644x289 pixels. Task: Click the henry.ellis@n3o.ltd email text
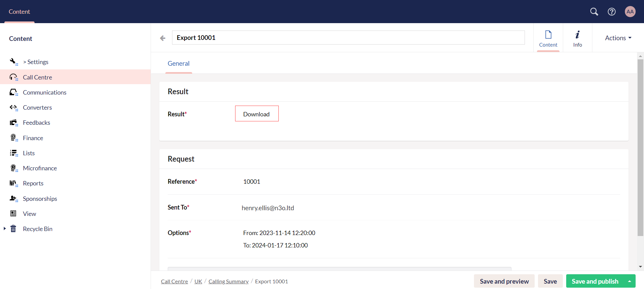[x=268, y=208]
